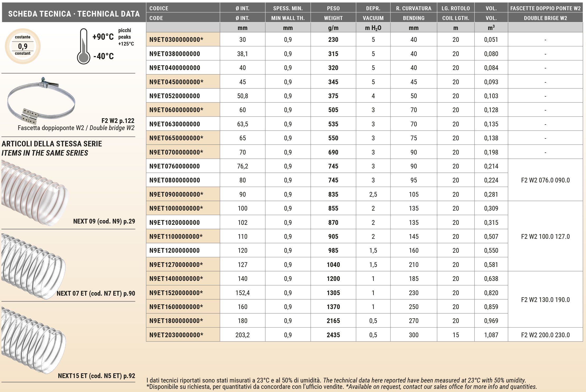Click the 0,9 constant wall thickness badge
The height and width of the screenshot is (392, 586).
coord(23,46)
